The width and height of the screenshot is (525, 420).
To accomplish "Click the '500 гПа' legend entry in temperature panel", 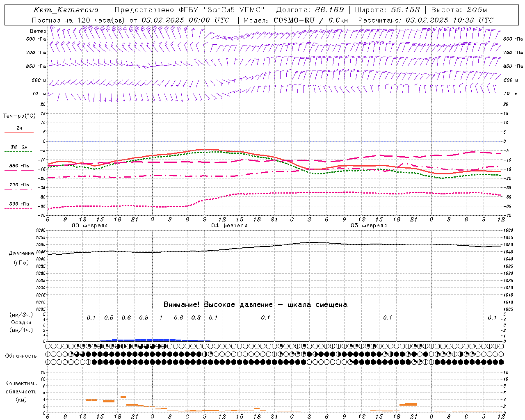I will pyautogui.click(x=19, y=204).
